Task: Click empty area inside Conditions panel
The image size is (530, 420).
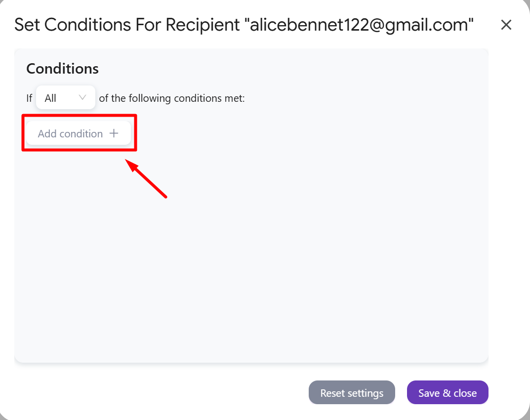Action: click(251, 253)
